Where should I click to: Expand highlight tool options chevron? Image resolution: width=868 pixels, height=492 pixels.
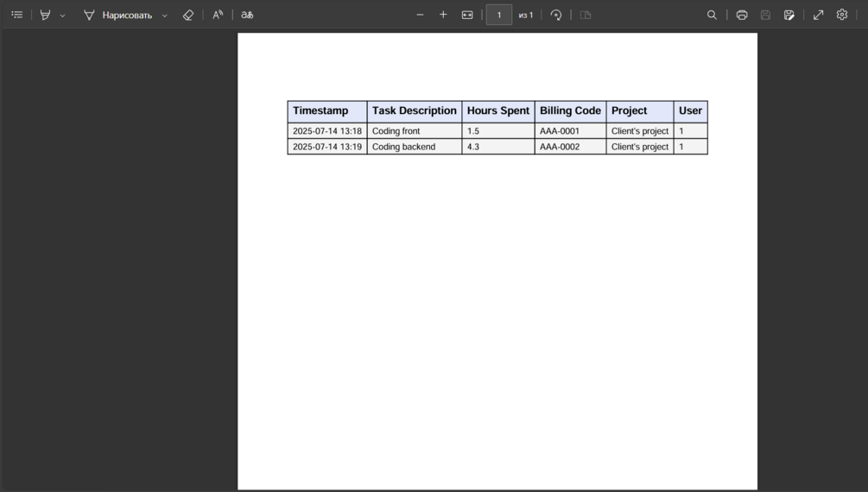point(62,16)
